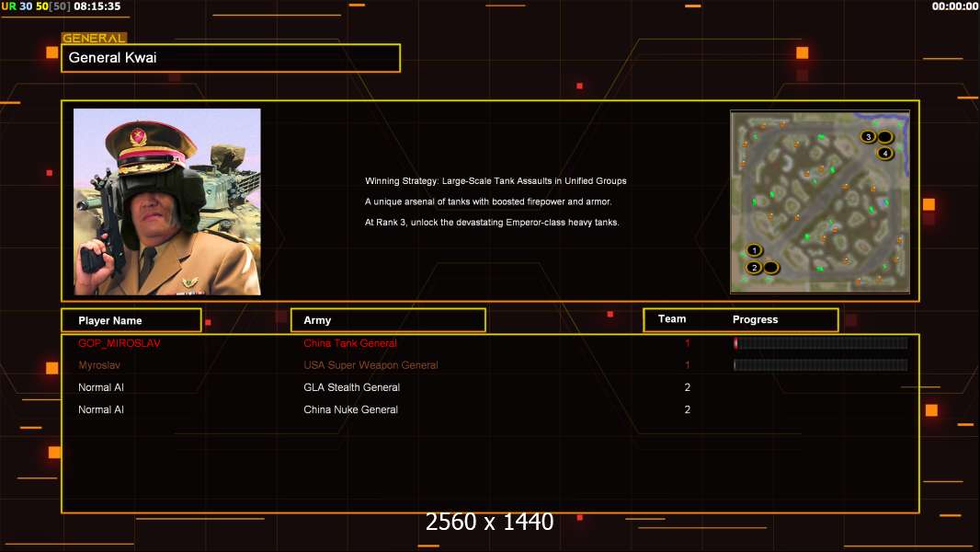Click the GENERAL label above name box

point(94,38)
